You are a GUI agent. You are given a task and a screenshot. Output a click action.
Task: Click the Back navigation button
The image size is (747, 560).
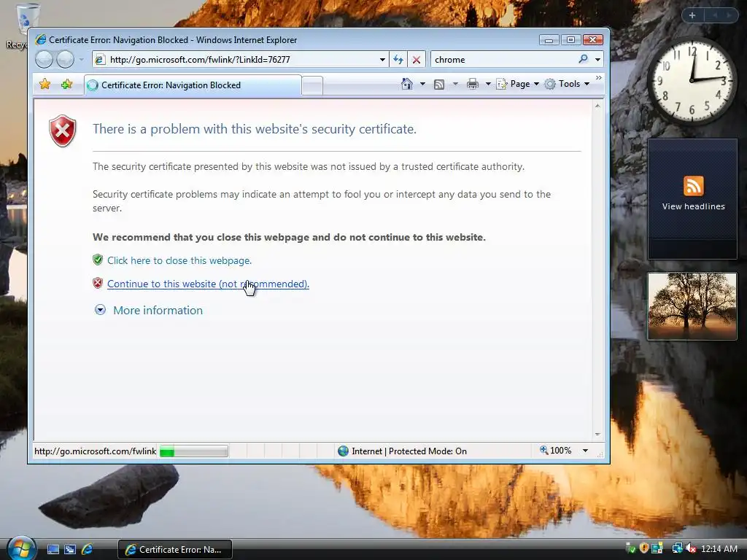click(44, 60)
